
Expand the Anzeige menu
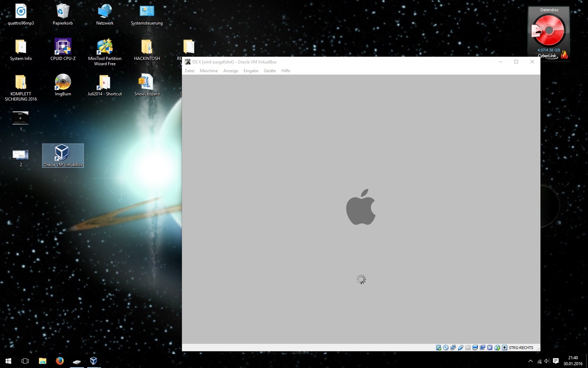click(231, 71)
